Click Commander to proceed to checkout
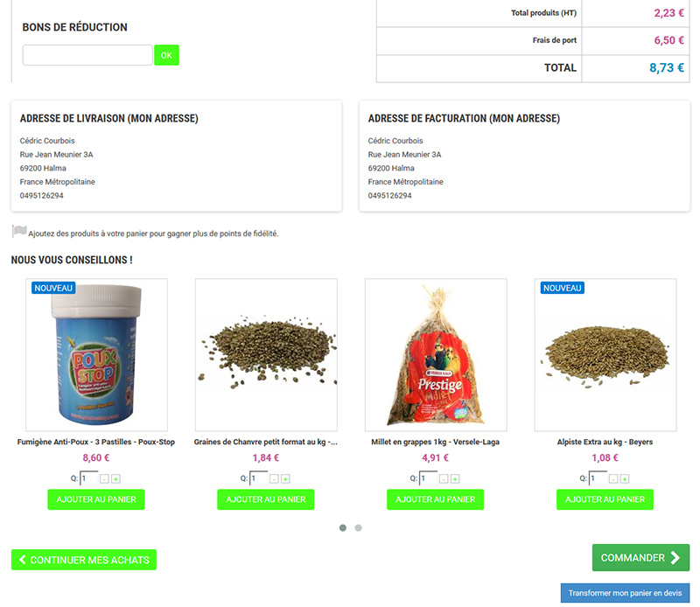Screen dimensions: 700x607 click(640, 557)
